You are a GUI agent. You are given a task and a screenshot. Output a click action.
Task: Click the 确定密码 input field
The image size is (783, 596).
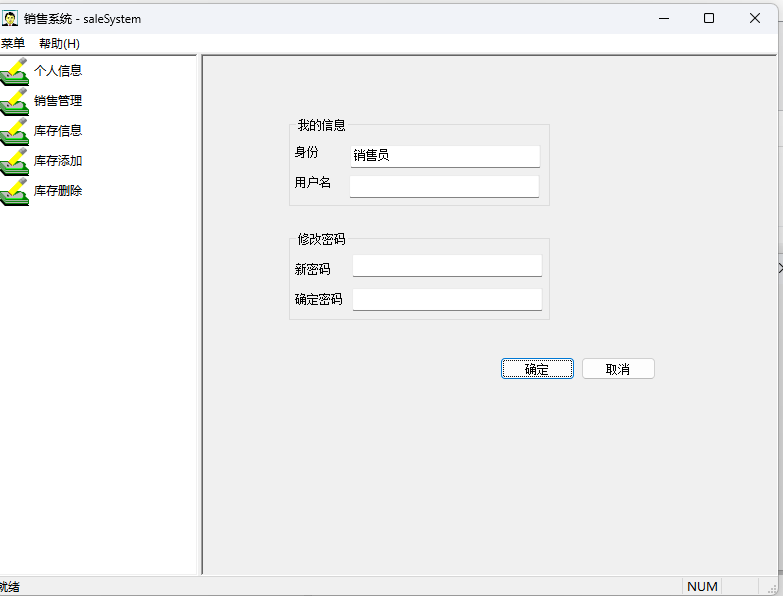[x=447, y=299]
